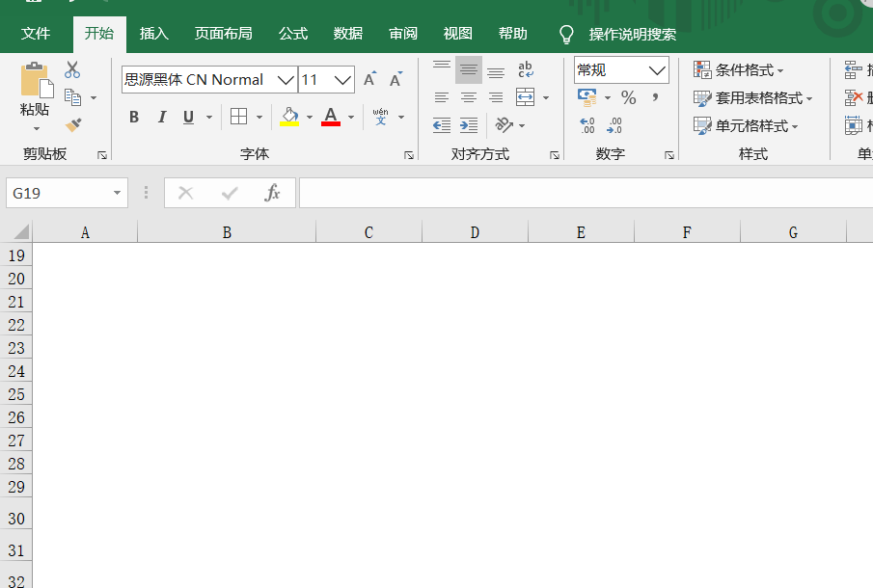Click the Copy icon in clipboard group
The height and width of the screenshot is (588, 873).
[73, 97]
